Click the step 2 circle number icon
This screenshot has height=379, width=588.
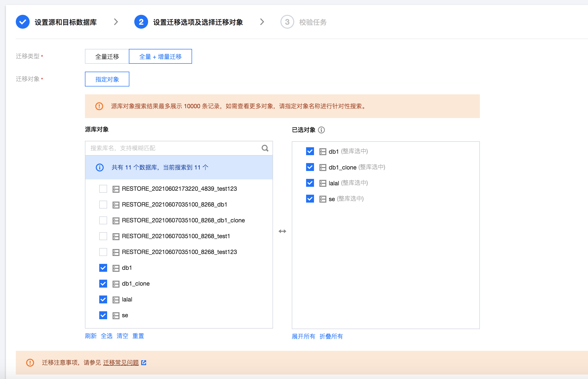pos(141,22)
